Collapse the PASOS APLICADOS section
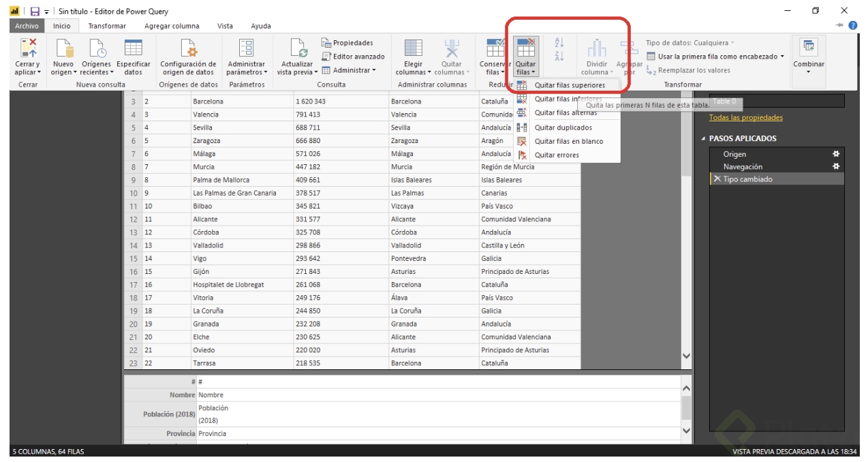868x462 pixels. click(704, 138)
